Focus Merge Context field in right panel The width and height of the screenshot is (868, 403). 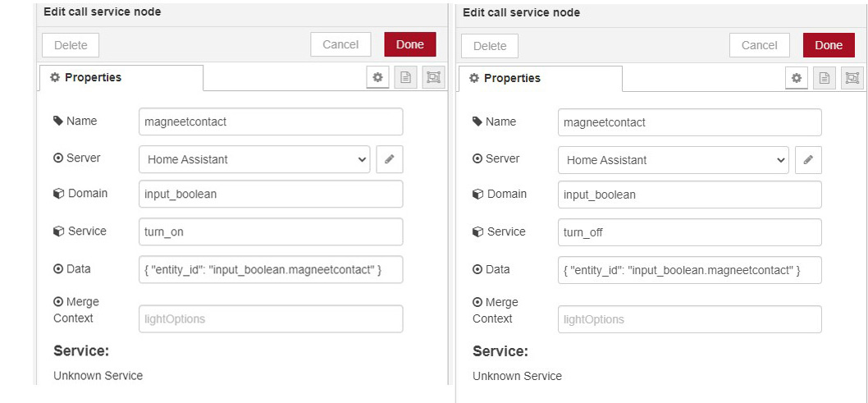pyautogui.click(x=690, y=319)
